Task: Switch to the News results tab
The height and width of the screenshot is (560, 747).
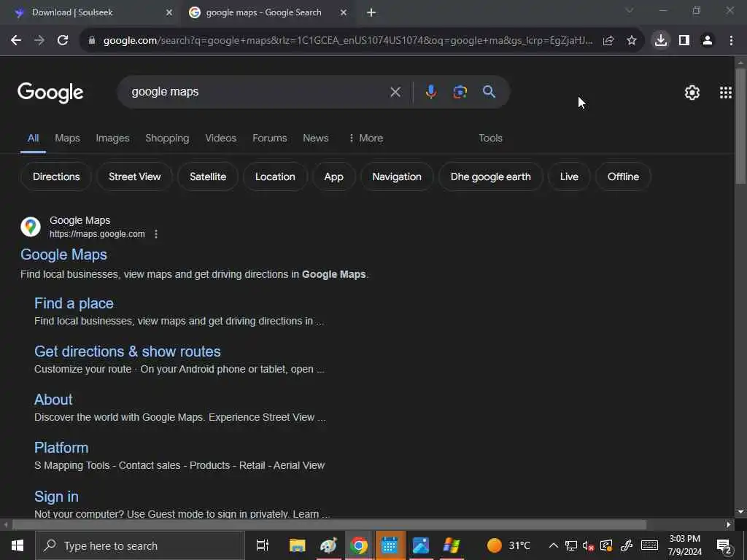Action: click(x=315, y=138)
